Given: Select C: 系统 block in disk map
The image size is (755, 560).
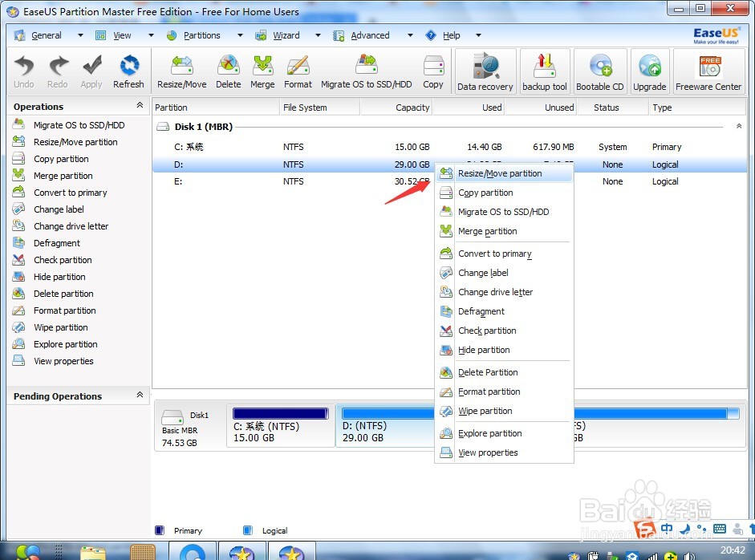Looking at the screenshot, I should pyautogui.click(x=280, y=426).
